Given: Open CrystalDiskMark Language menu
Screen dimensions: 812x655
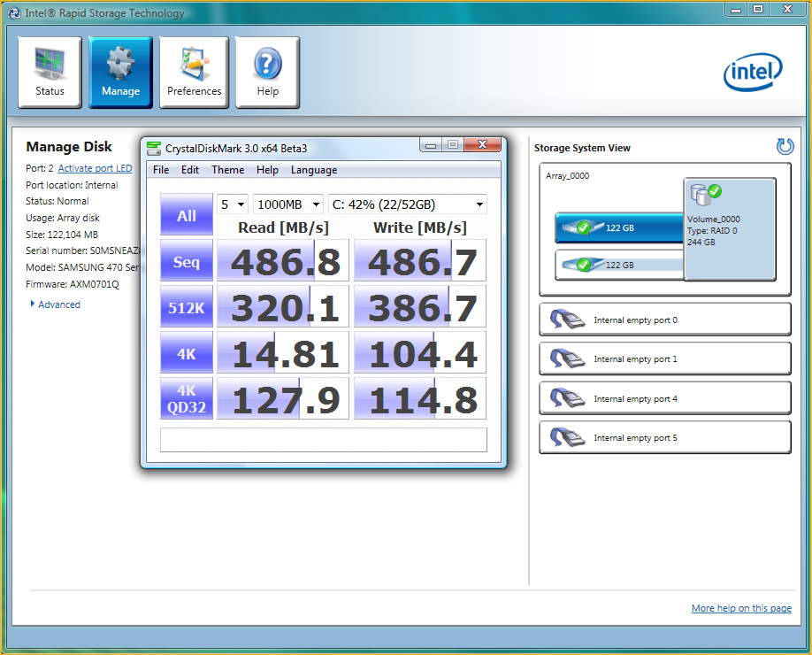Looking at the screenshot, I should coord(314,170).
